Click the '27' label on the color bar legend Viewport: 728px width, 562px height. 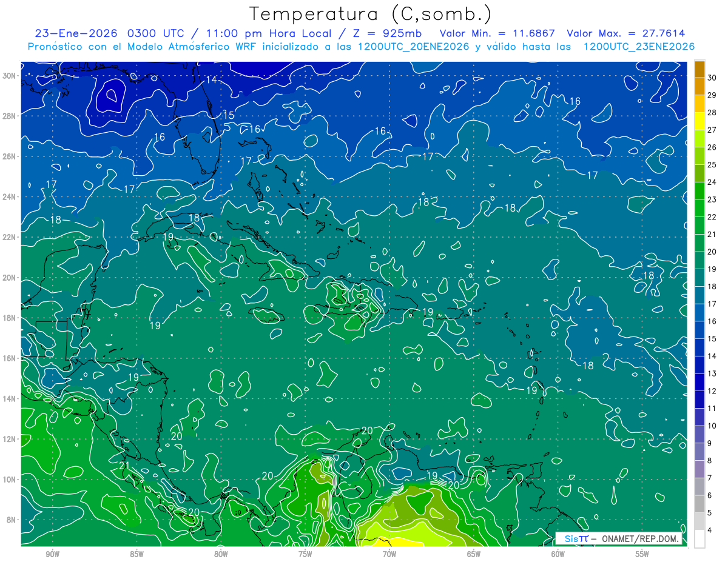tap(712, 130)
